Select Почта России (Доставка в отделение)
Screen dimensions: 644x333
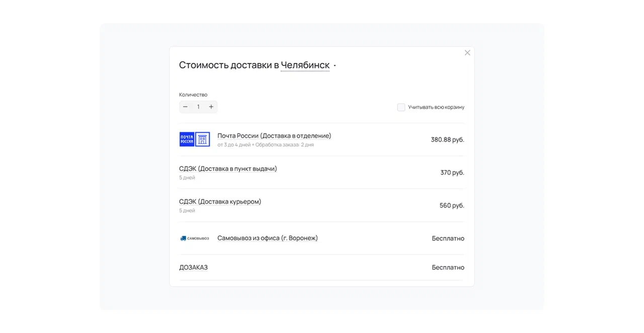tap(274, 136)
